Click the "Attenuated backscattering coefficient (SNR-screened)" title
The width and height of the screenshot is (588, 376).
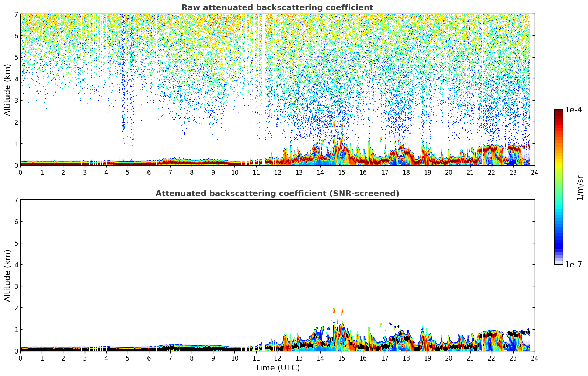coord(277,194)
